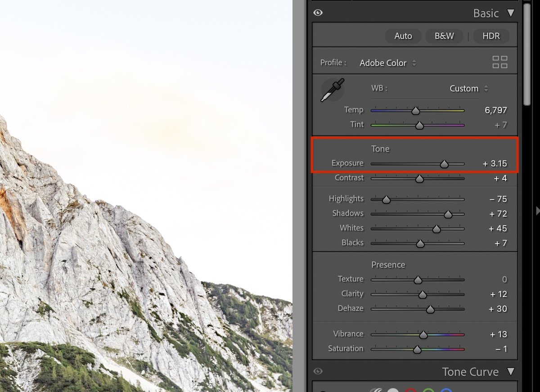This screenshot has height=392, width=540.
Task: Click the Basic panel header
Action: [x=486, y=13]
